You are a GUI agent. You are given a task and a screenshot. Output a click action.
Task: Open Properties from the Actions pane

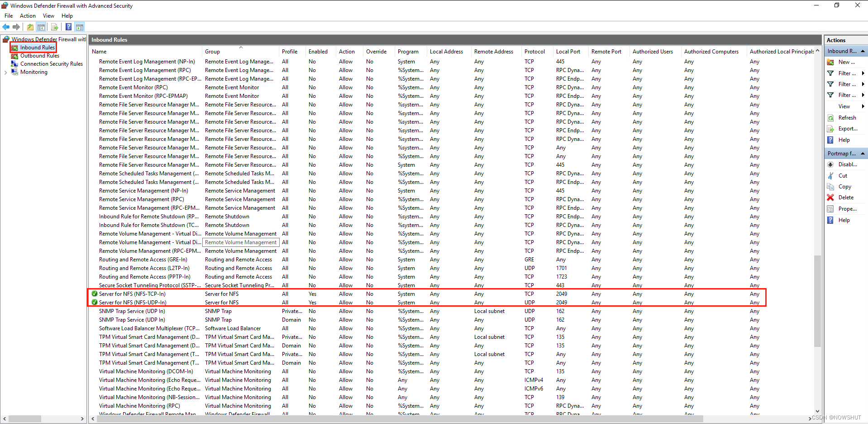coord(847,209)
